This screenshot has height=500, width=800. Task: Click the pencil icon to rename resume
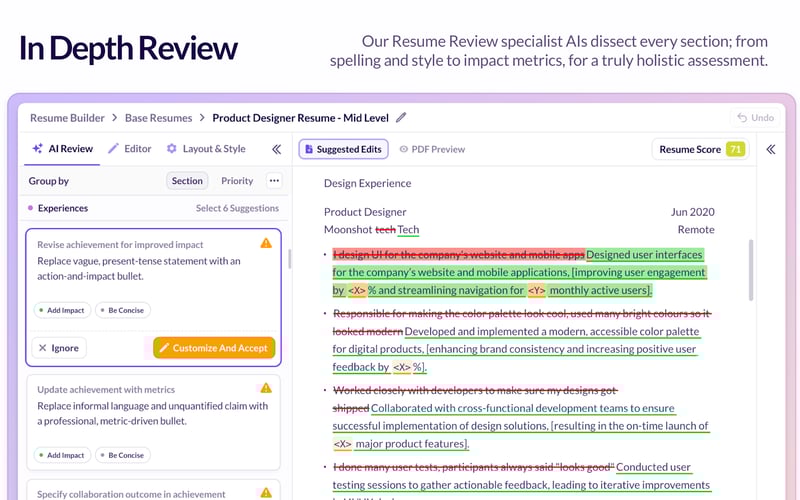coord(401,117)
